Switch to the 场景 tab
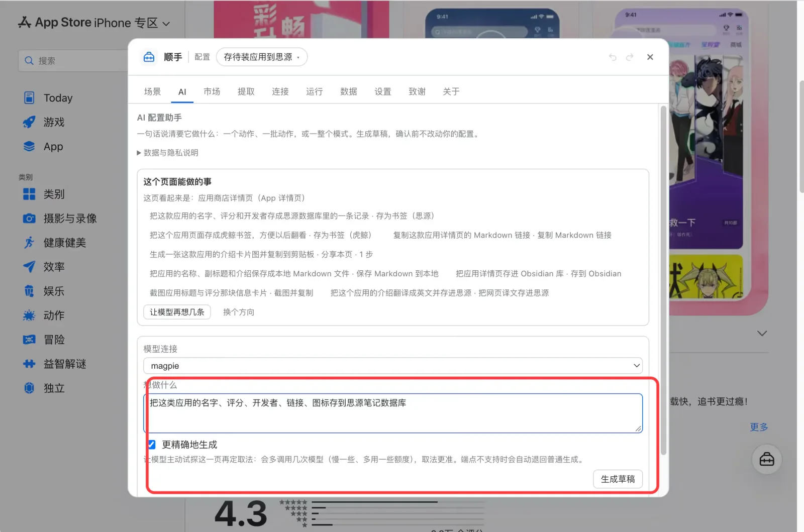The height and width of the screenshot is (532, 804). pyautogui.click(x=152, y=91)
